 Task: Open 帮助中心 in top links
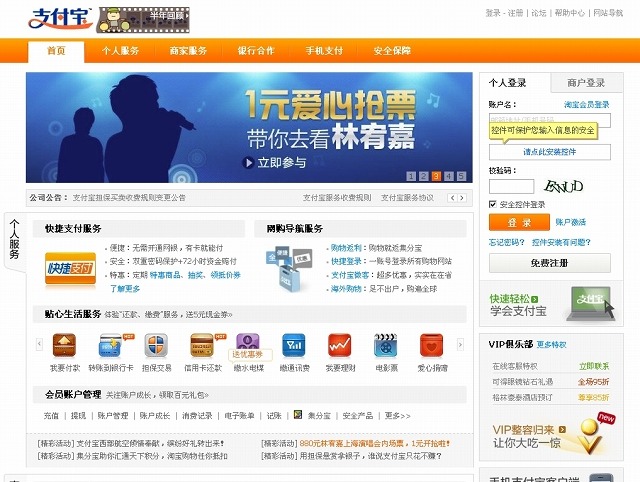tap(569, 13)
